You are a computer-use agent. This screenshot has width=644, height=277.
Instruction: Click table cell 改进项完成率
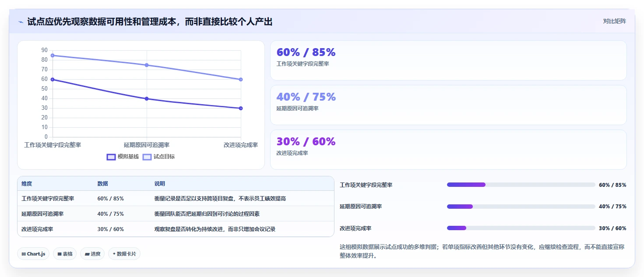click(x=37, y=229)
